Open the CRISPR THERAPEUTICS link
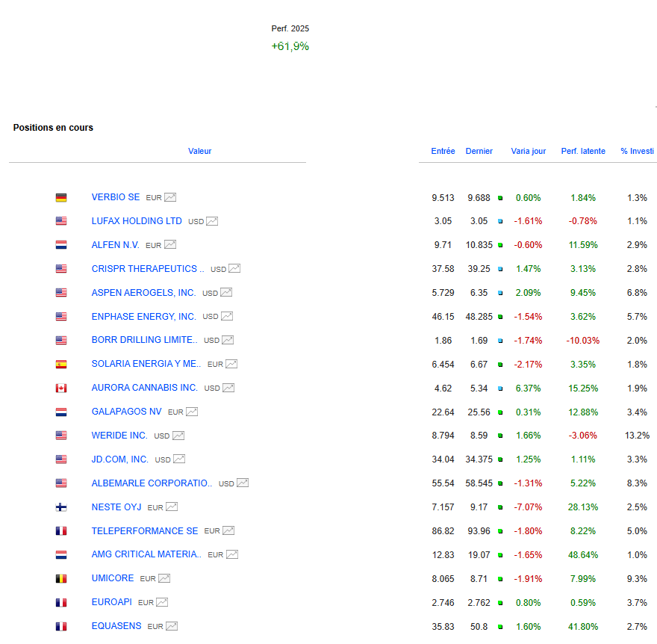 (148, 269)
